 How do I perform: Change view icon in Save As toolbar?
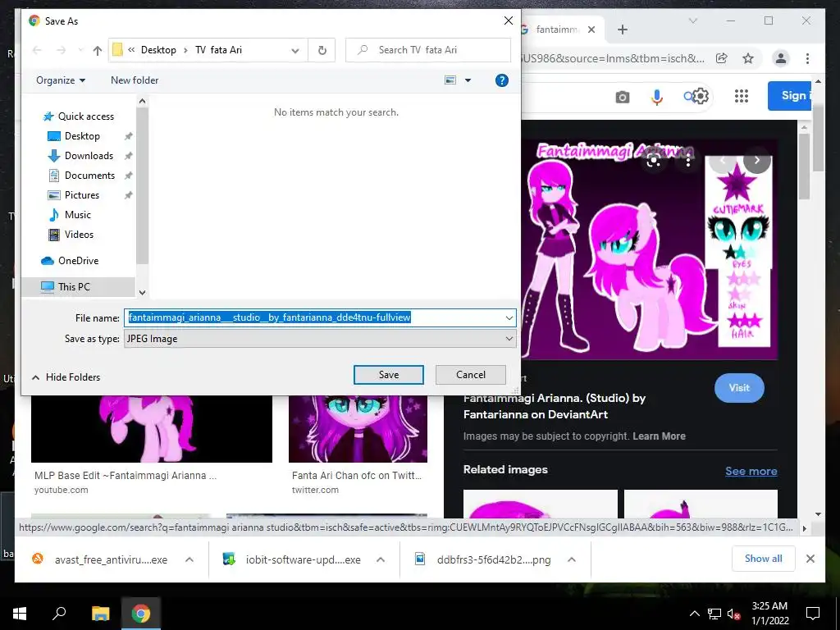point(450,80)
